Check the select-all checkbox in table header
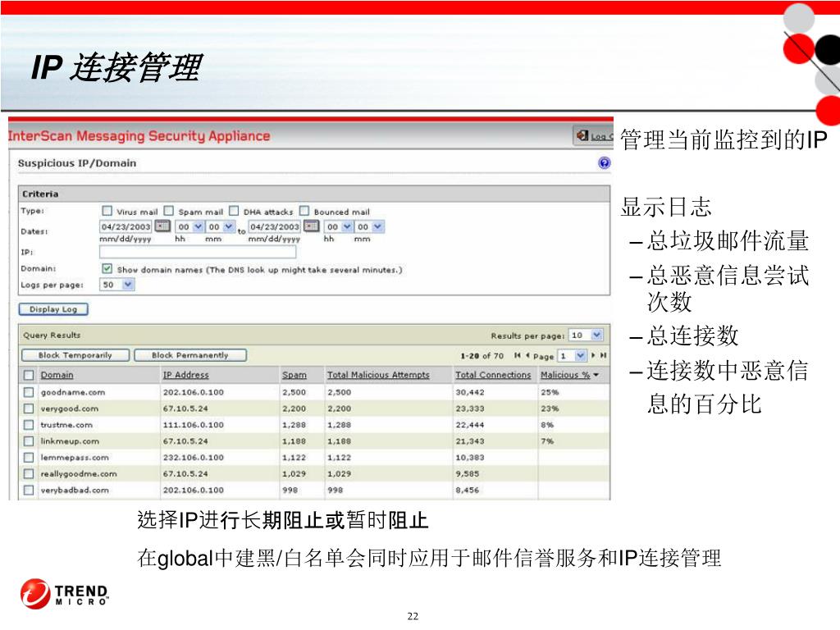The image size is (840, 630). pyautogui.click(x=29, y=375)
